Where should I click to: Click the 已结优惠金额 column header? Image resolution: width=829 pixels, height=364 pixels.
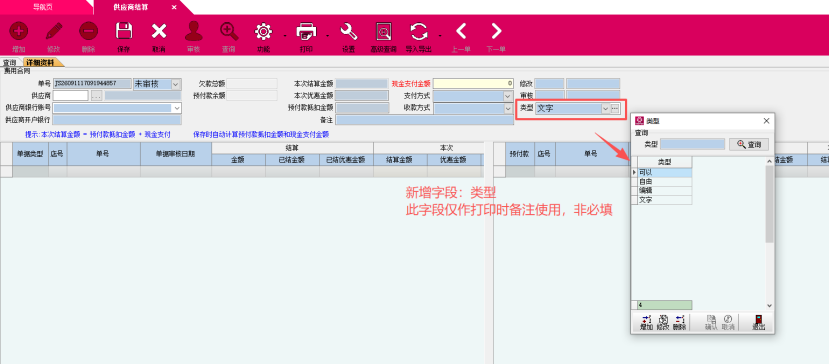click(346, 160)
